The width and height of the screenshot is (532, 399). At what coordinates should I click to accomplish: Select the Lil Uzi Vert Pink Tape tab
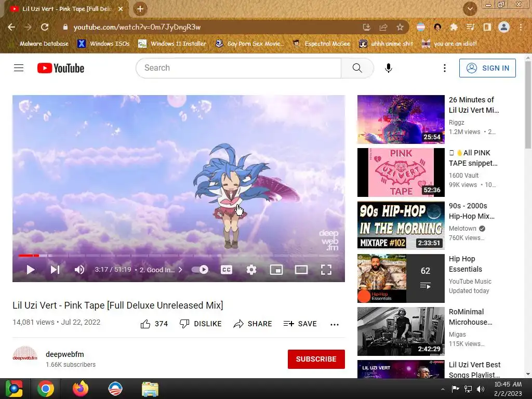coord(66,9)
